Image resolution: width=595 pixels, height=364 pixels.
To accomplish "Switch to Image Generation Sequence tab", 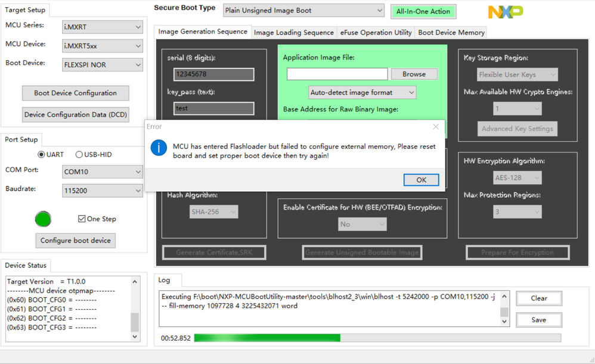I will click(x=203, y=32).
